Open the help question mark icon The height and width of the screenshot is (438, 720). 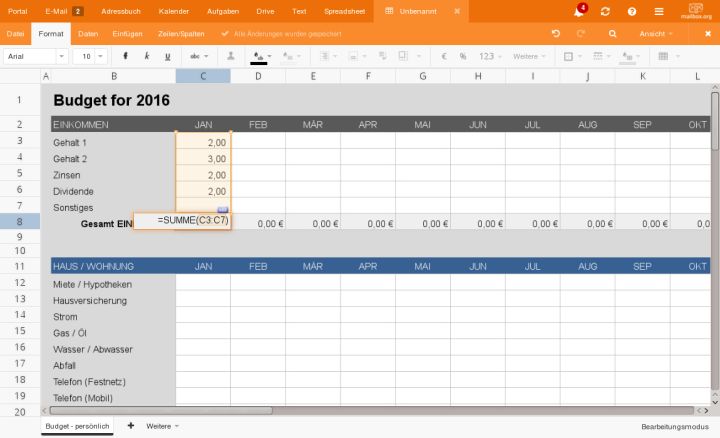pyautogui.click(x=632, y=11)
